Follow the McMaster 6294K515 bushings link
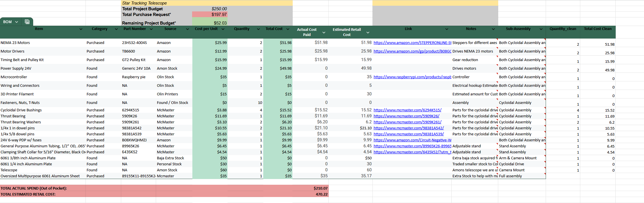Screen dimensions: 644x203 pyautogui.click(x=407, y=110)
